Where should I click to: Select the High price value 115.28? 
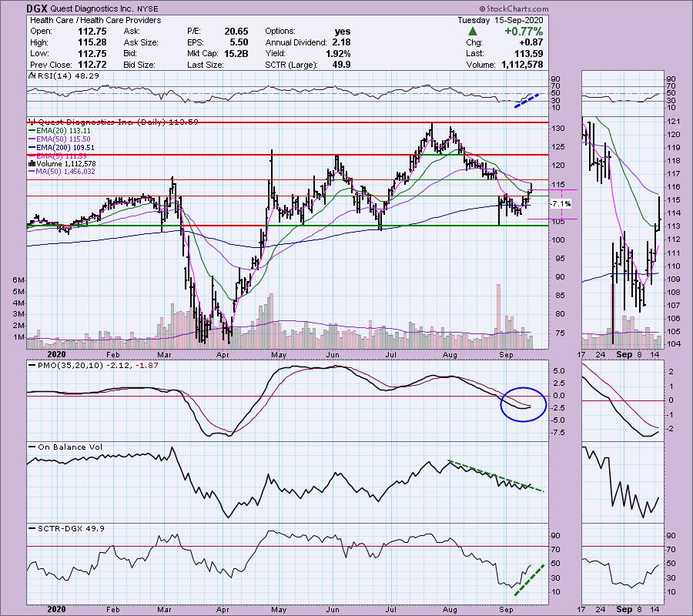coord(92,42)
